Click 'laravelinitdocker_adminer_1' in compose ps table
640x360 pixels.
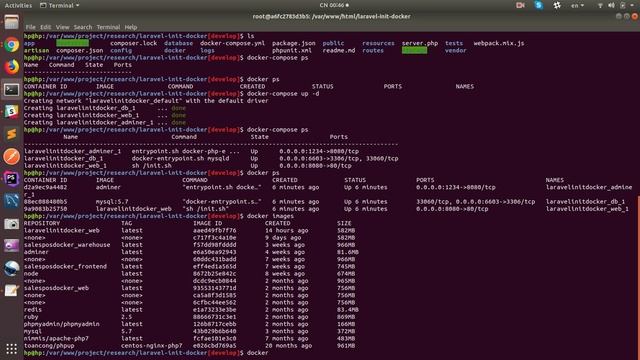click(x=72, y=151)
